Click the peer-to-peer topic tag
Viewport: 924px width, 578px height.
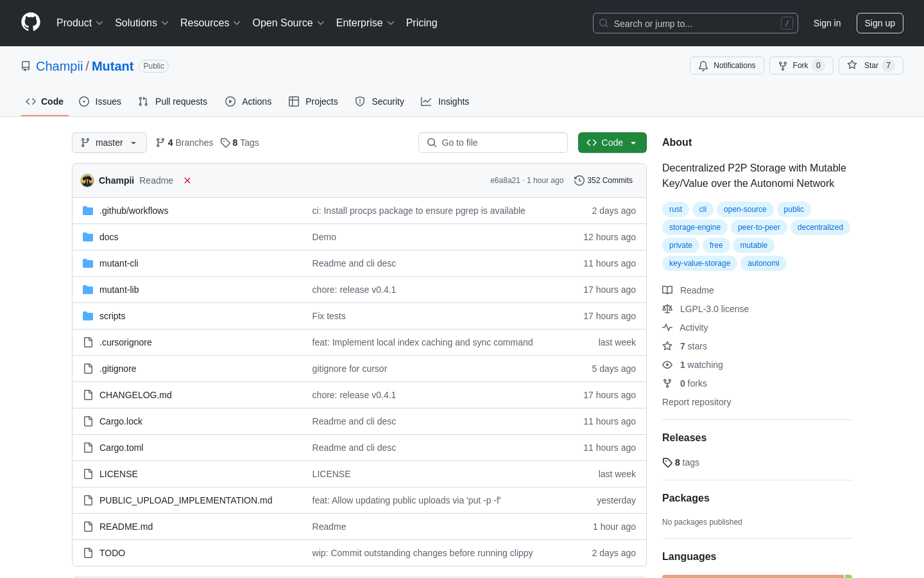click(x=759, y=227)
